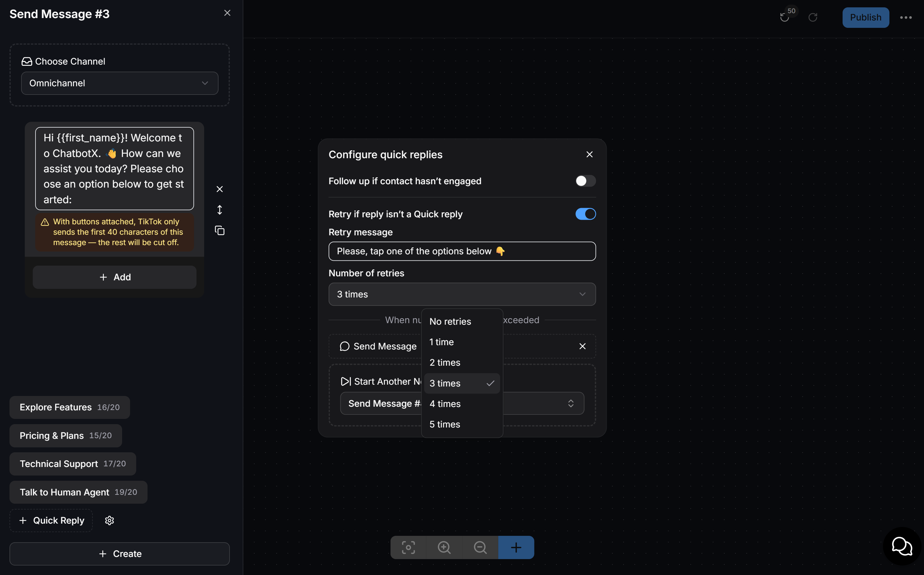Open the Omnichannel channel dropdown
This screenshot has height=575, width=924.
click(x=120, y=83)
